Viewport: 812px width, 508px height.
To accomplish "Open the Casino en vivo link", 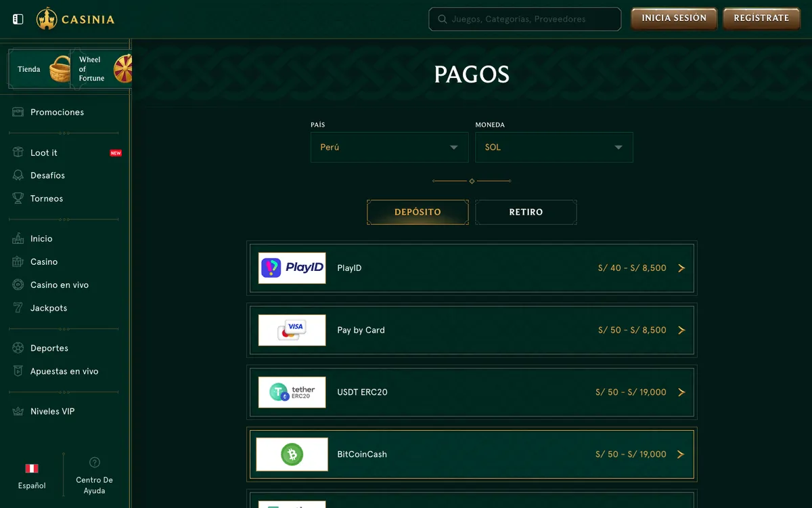I will pyautogui.click(x=60, y=284).
